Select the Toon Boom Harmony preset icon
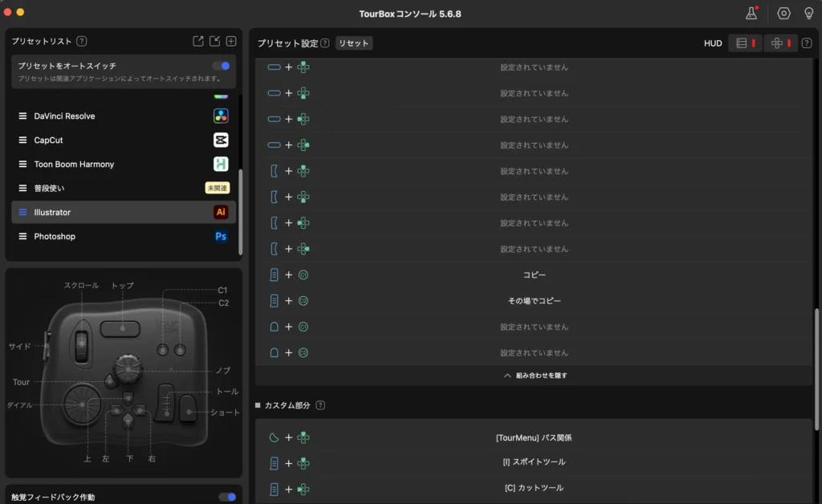This screenshot has height=504, width=822. (220, 164)
